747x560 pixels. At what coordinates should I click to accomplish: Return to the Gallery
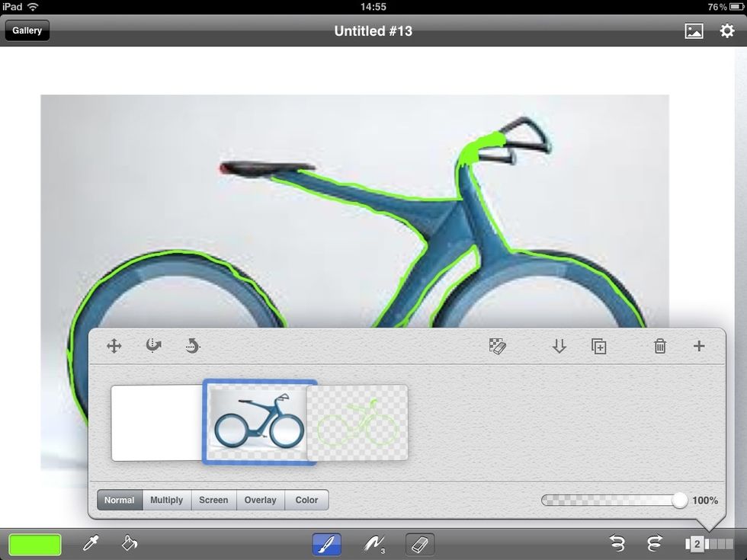(27, 30)
